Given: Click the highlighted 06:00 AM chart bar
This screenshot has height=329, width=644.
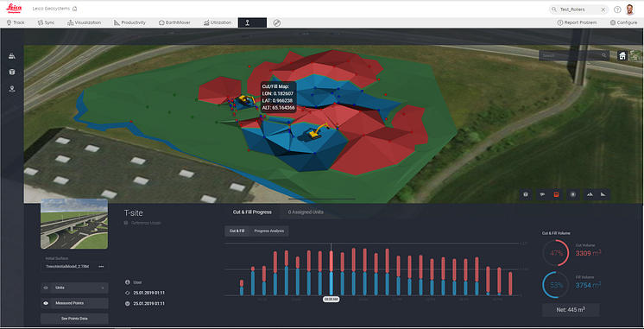Looking at the screenshot, I should click(x=331, y=273).
